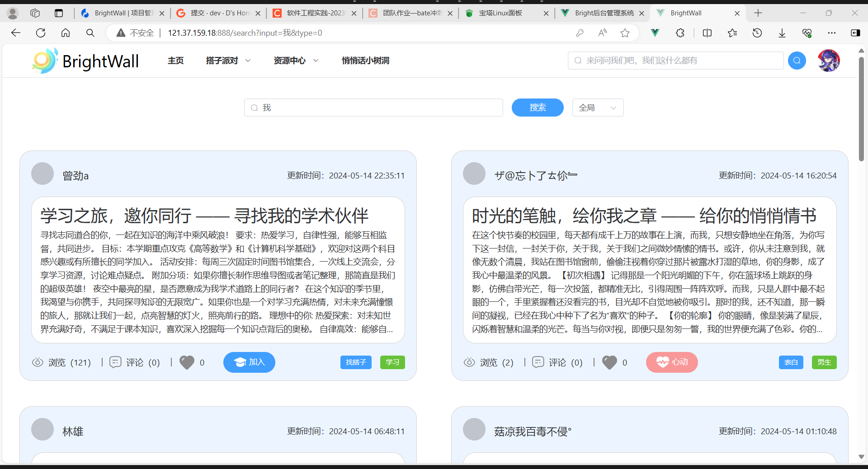
Task: Click the page vertical scrollbar thumb
Action: click(861, 108)
